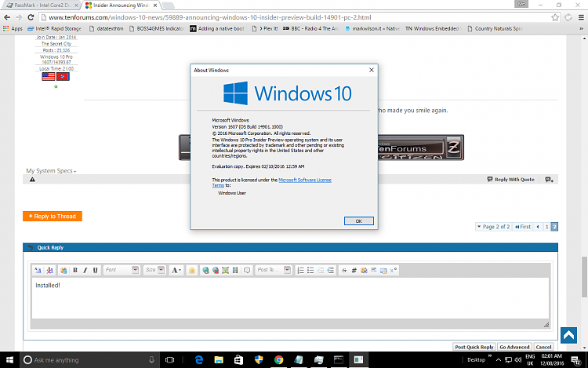
Task: Click Reply With Quote
Action: 510,180
